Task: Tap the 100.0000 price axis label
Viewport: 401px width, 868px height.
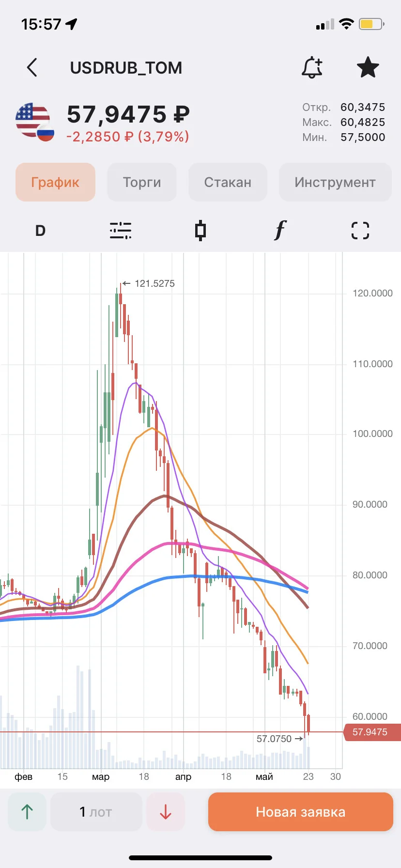Action: (372, 434)
